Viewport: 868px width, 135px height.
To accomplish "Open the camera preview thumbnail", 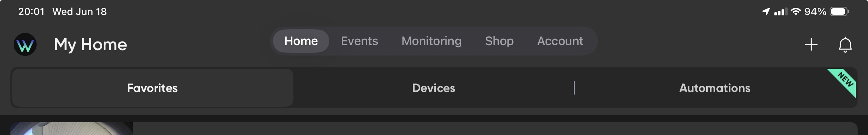I will tap(71, 129).
